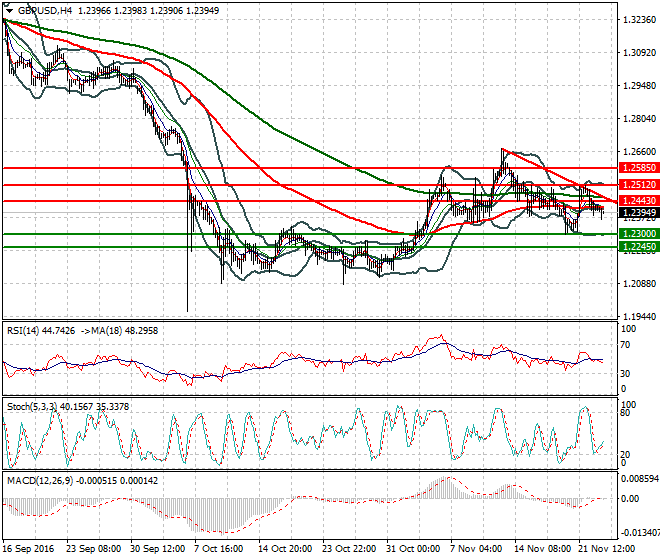Click the 1.19440 price scale value
The image size is (660, 560).
click(639, 316)
